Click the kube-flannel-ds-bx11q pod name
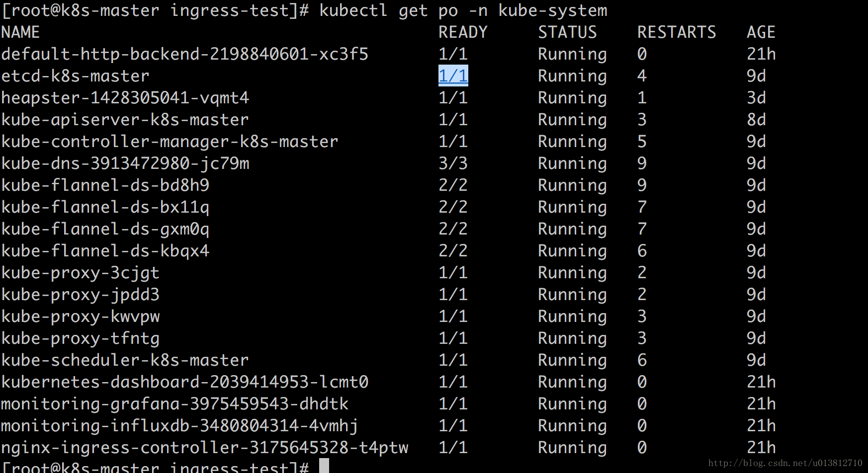 105,207
